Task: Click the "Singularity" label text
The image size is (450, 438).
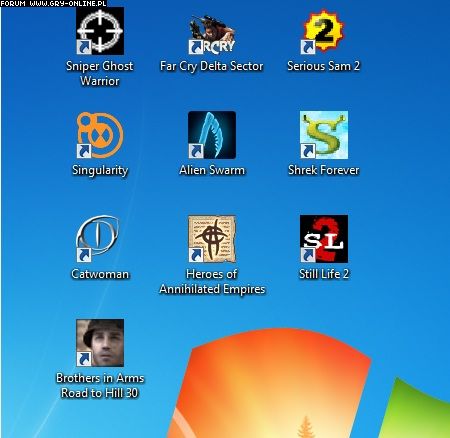Action: click(x=100, y=170)
